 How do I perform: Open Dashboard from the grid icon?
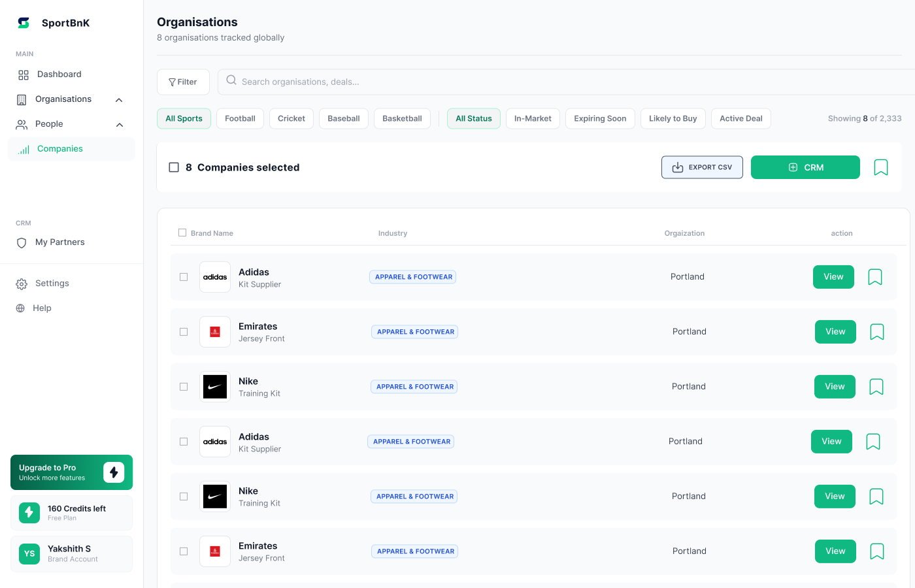[x=24, y=74]
